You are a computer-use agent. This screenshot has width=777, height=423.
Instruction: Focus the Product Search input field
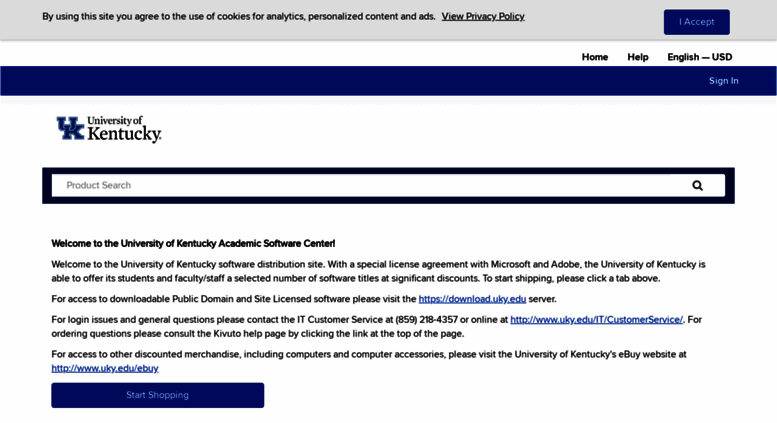click(x=360, y=185)
